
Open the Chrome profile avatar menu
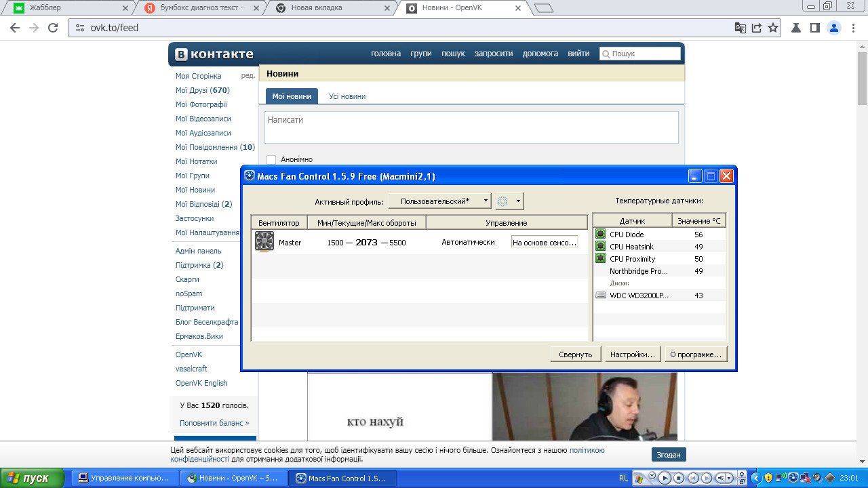(x=834, y=28)
